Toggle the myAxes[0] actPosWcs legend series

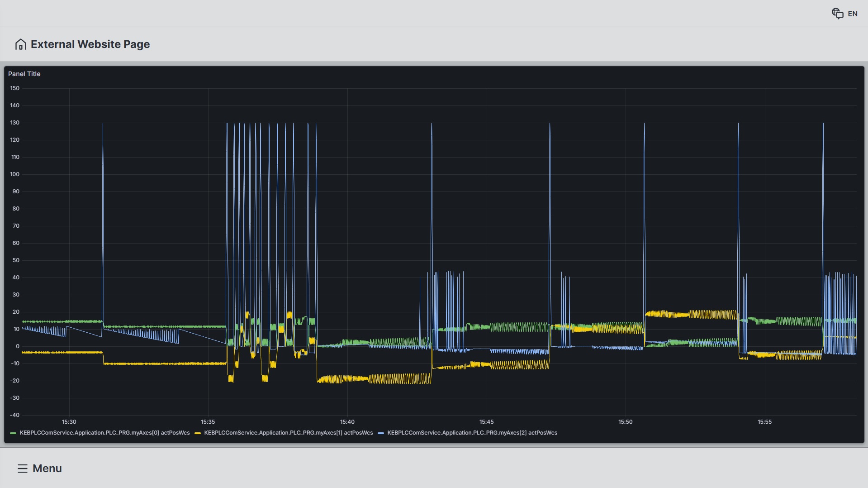click(x=104, y=433)
